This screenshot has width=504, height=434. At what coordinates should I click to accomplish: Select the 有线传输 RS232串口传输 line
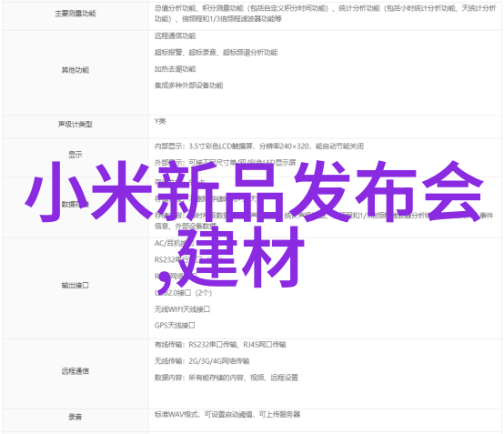[220, 345]
